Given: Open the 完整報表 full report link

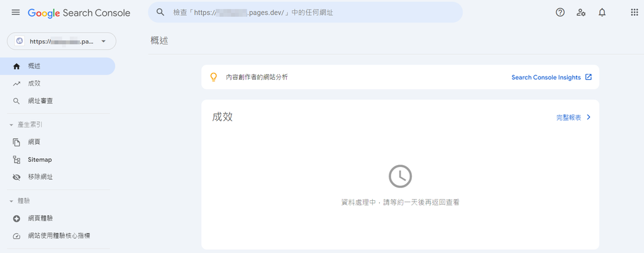Looking at the screenshot, I should tap(569, 117).
